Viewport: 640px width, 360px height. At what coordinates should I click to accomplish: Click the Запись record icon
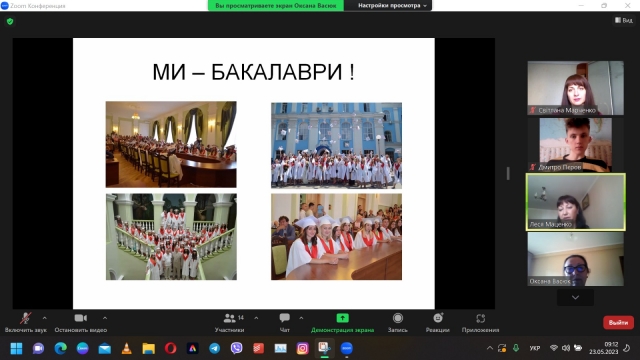coord(398,318)
